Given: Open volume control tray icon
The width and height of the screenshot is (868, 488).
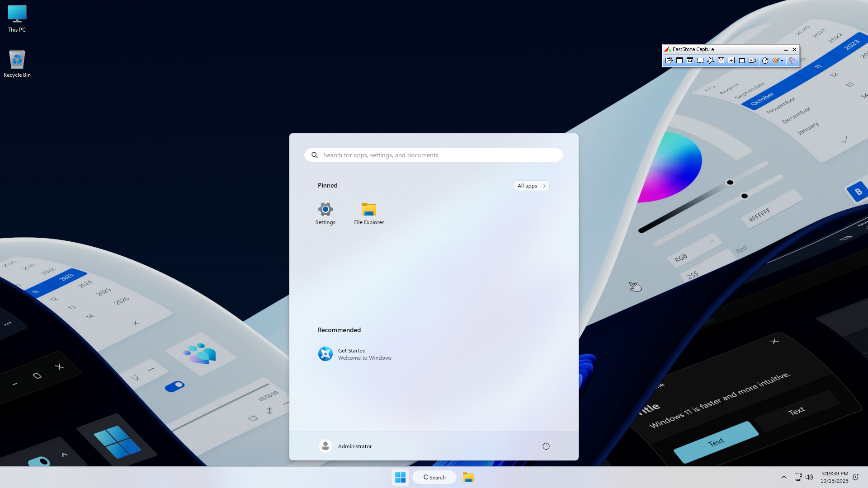Looking at the screenshot, I should point(809,477).
